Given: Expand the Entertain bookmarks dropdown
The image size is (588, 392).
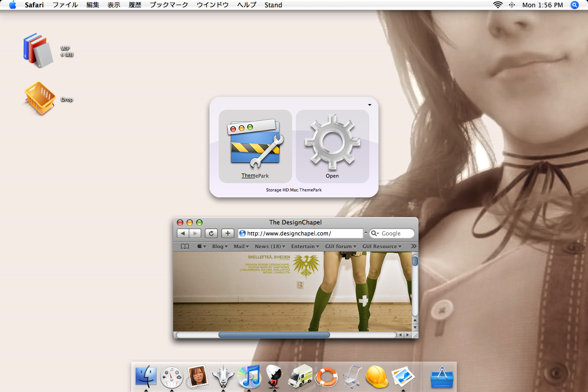Looking at the screenshot, I should 305,246.
